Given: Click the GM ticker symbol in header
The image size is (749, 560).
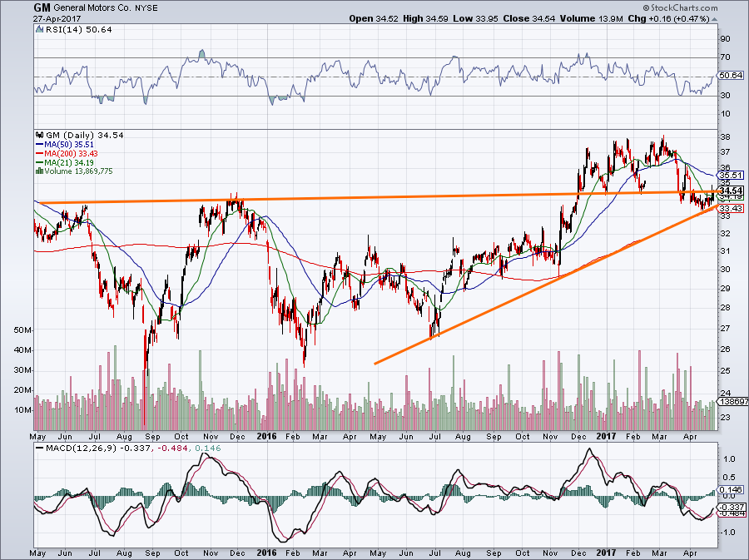Looking at the screenshot, I should point(42,7).
